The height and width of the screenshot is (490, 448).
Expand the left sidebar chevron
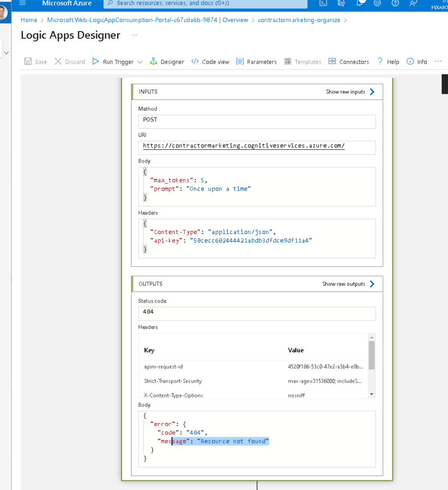6,53
